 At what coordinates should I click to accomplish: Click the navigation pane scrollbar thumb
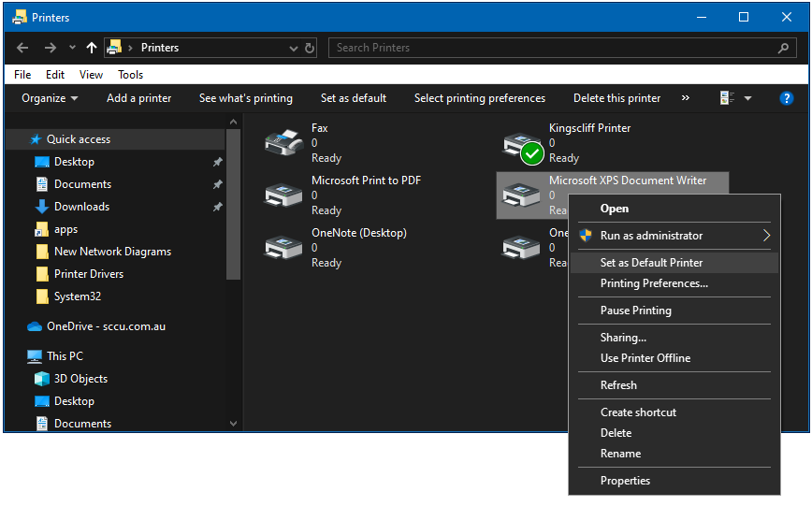(233, 205)
